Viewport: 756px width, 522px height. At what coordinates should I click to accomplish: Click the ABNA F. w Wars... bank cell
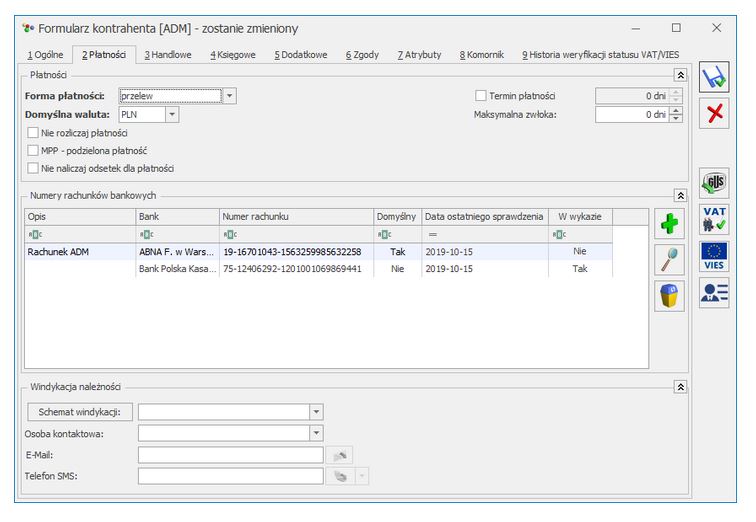[x=176, y=252]
